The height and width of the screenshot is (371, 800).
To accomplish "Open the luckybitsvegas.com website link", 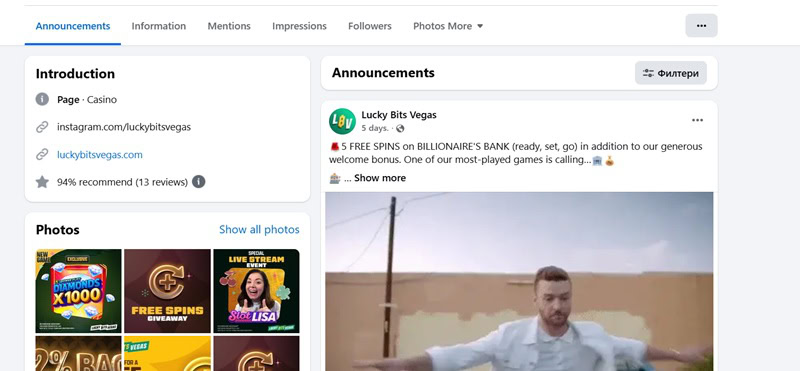I will click(x=99, y=155).
